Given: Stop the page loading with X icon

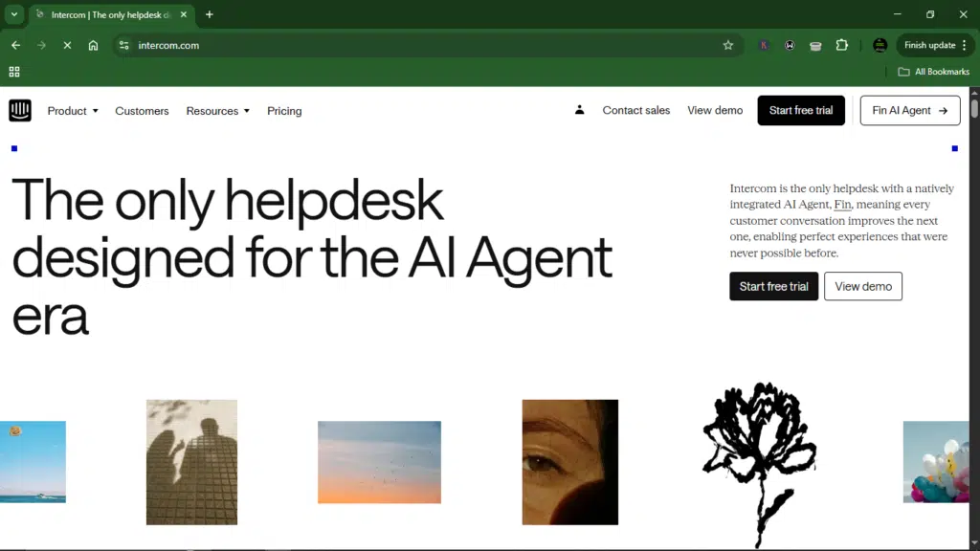Looking at the screenshot, I should (67, 45).
